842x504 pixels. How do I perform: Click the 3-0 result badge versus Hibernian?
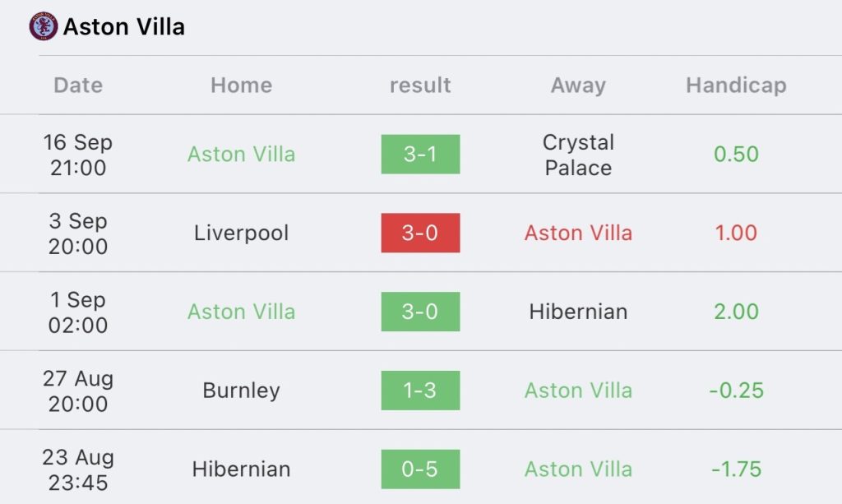tap(420, 312)
